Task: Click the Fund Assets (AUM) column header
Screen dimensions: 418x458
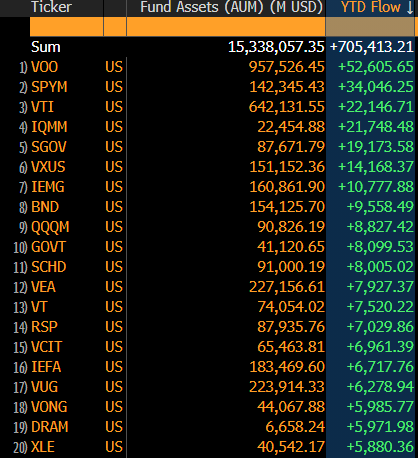Action: click(231, 7)
